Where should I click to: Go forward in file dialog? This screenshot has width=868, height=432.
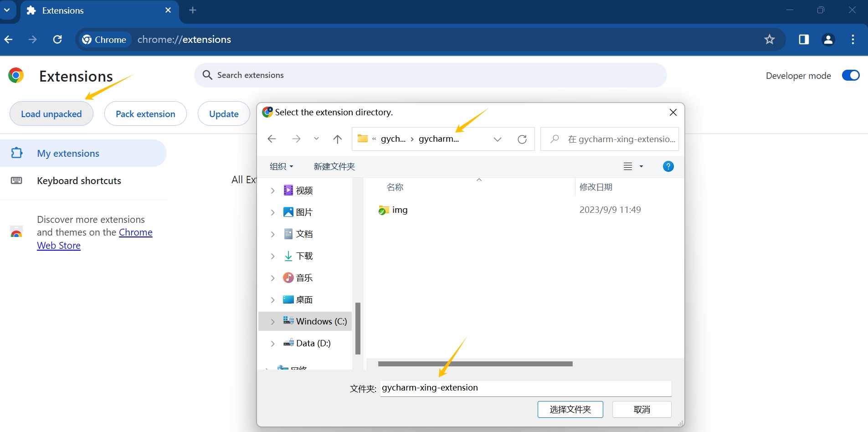tap(296, 139)
